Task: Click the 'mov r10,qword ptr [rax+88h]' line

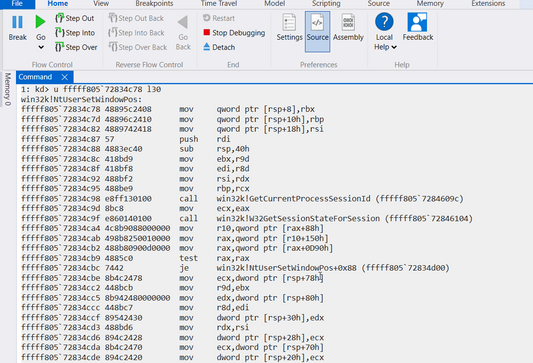Action: (x=173, y=228)
